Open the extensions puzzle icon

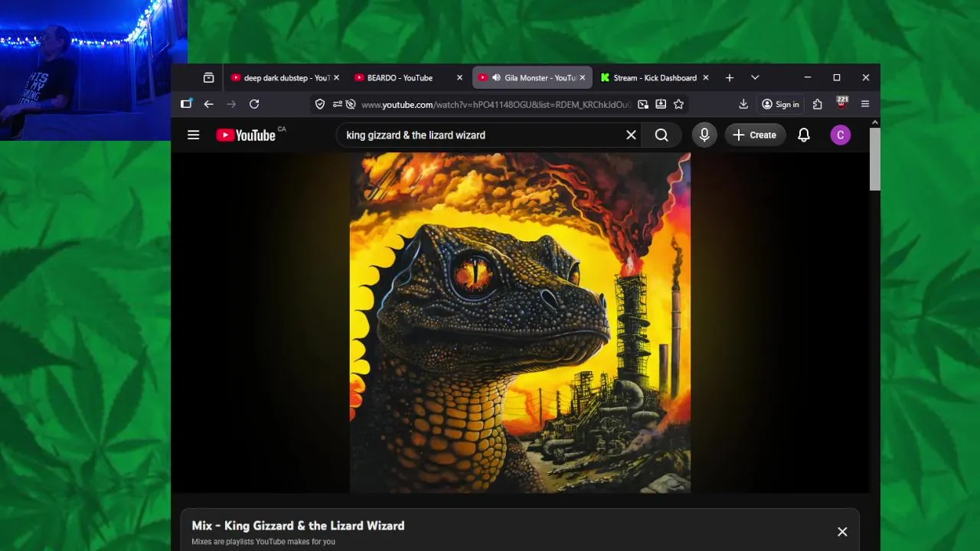pos(818,104)
